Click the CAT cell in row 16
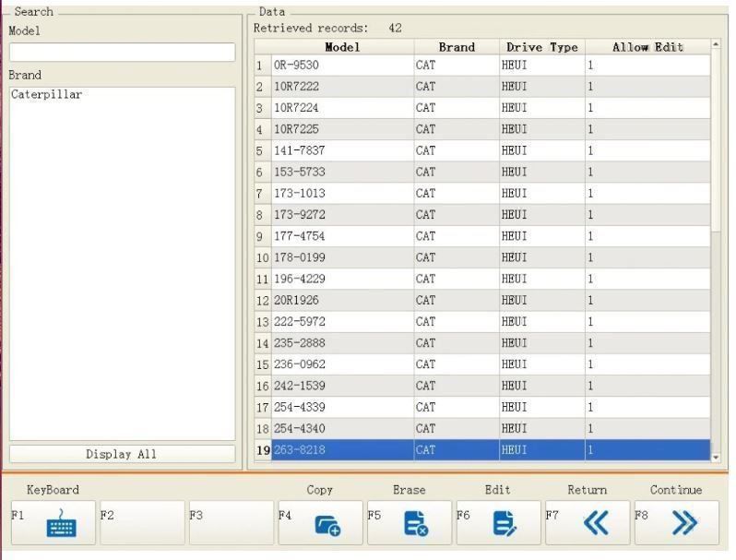This screenshot has height=560, width=736. (x=457, y=386)
